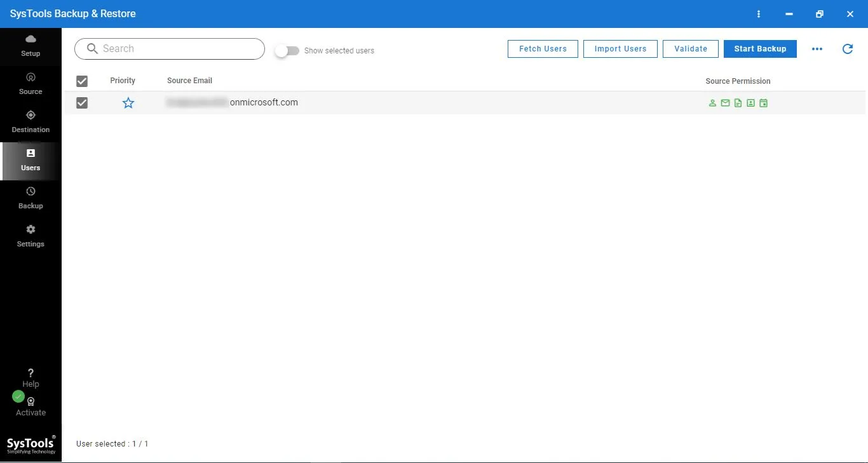Minimize the SysTools window
Viewport: 868px width, 463px height.
pyautogui.click(x=789, y=14)
